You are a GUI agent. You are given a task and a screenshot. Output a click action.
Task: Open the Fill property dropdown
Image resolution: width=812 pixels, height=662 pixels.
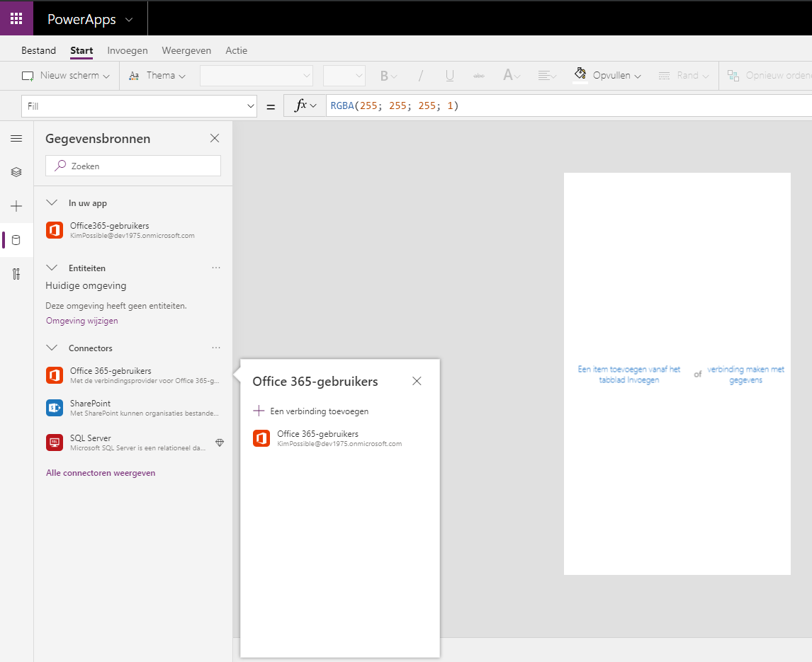pos(139,106)
